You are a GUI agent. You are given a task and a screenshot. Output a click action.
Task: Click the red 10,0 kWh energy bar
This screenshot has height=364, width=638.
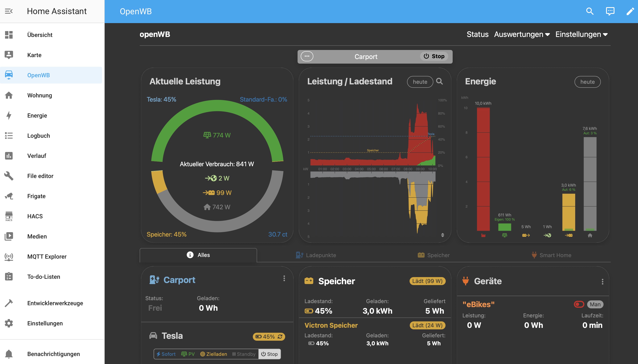[x=483, y=169]
